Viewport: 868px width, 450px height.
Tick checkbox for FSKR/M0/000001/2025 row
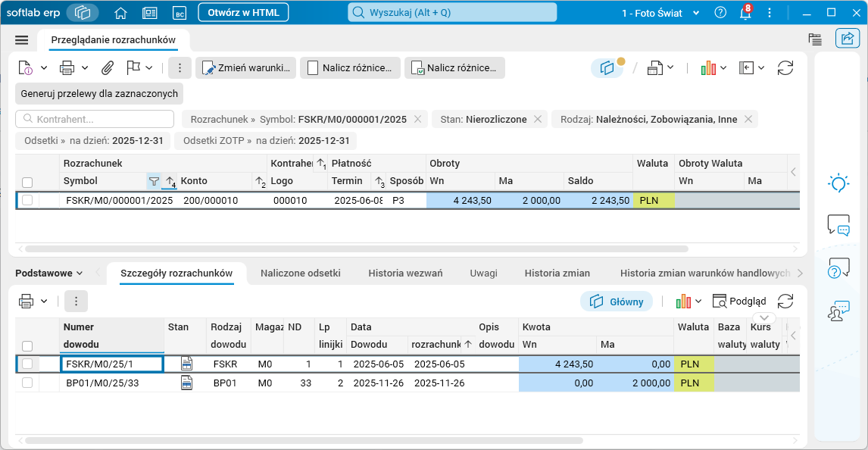click(27, 200)
